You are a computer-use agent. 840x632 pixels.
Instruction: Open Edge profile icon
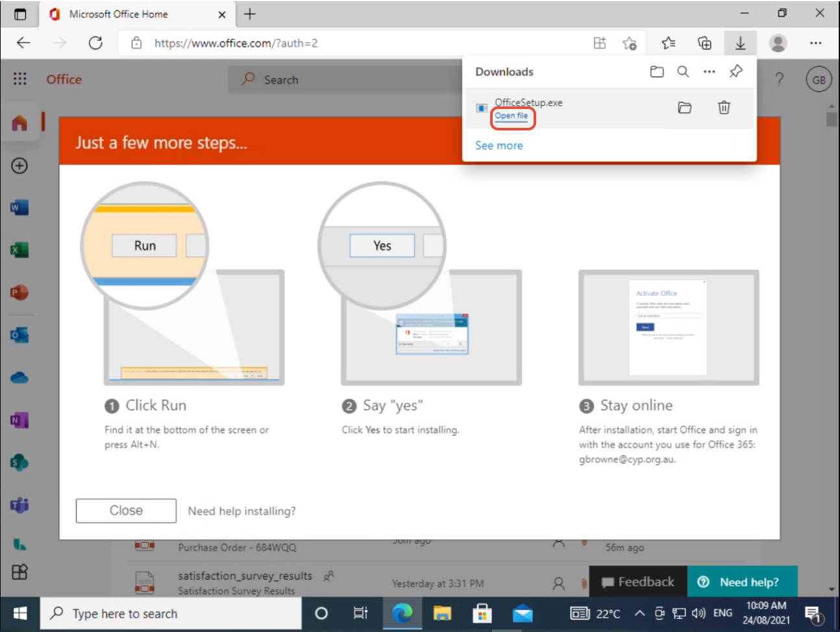coord(778,43)
